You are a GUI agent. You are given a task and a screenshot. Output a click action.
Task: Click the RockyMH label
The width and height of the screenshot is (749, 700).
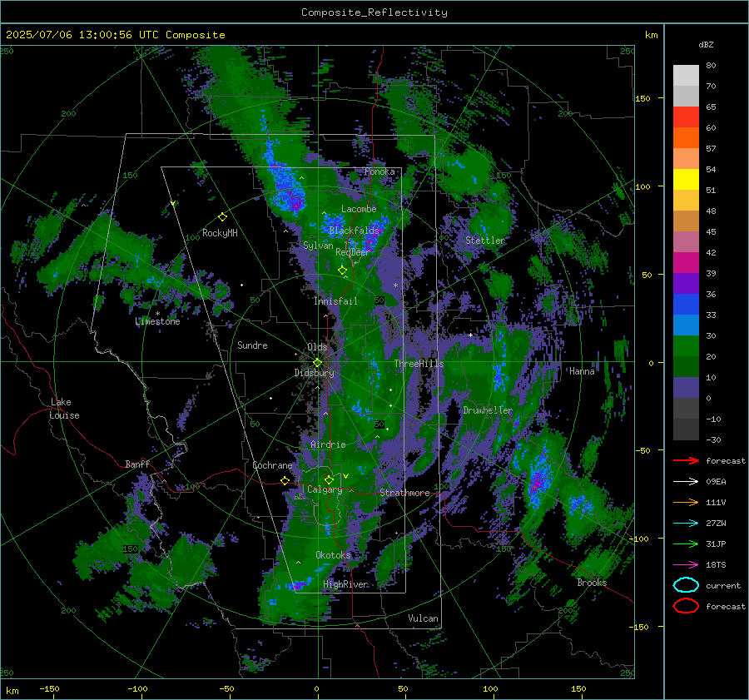tap(220, 233)
